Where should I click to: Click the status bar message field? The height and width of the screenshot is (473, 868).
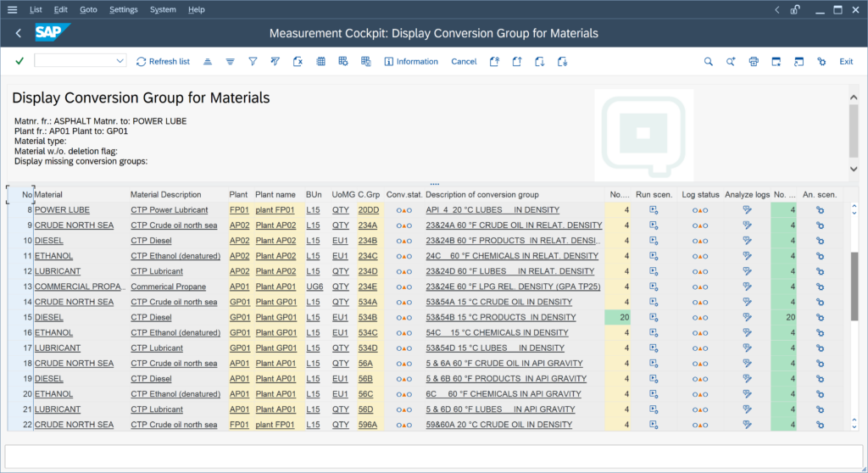[x=434, y=458]
